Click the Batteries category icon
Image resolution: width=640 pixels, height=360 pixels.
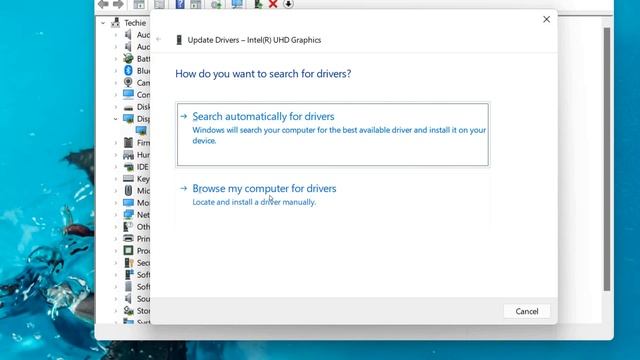[x=128, y=58]
